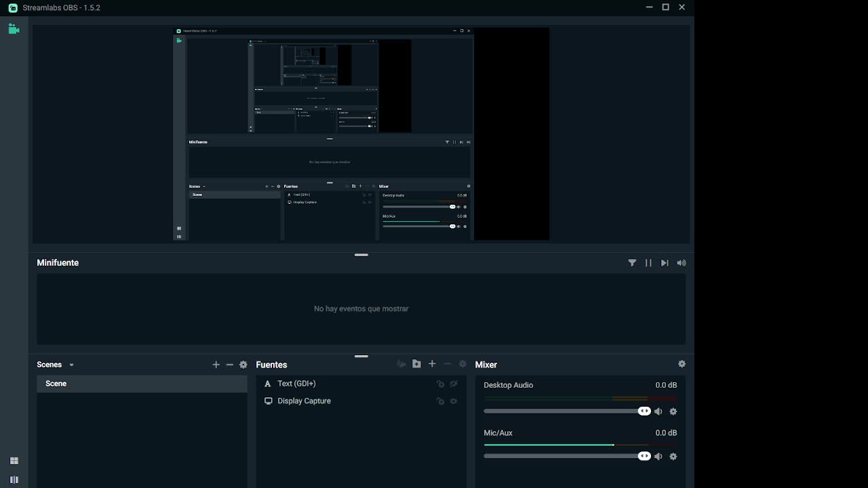This screenshot has height=488, width=868.
Task: Mute event sounds in Minifuente
Action: [682, 263]
